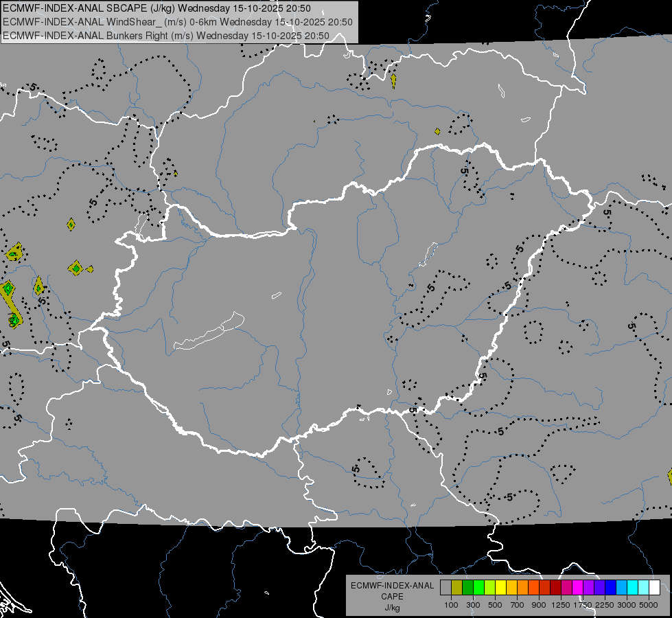
Task: Click the 100 legend value label
Action: pos(451,605)
